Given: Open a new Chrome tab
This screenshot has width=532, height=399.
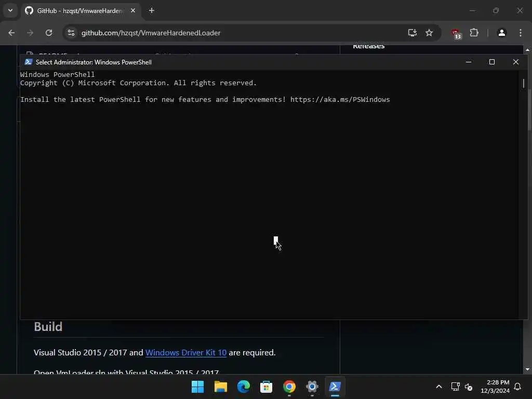Looking at the screenshot, I should click(152, 10).
